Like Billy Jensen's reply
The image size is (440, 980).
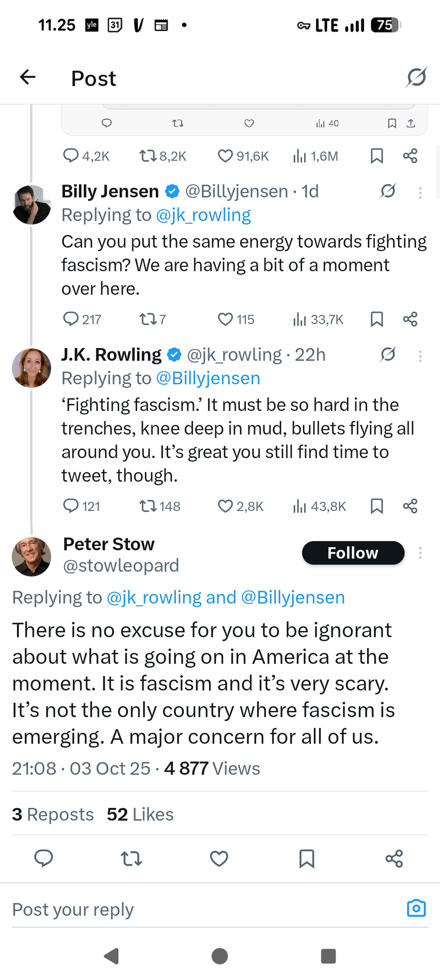[x=225, y=319]
